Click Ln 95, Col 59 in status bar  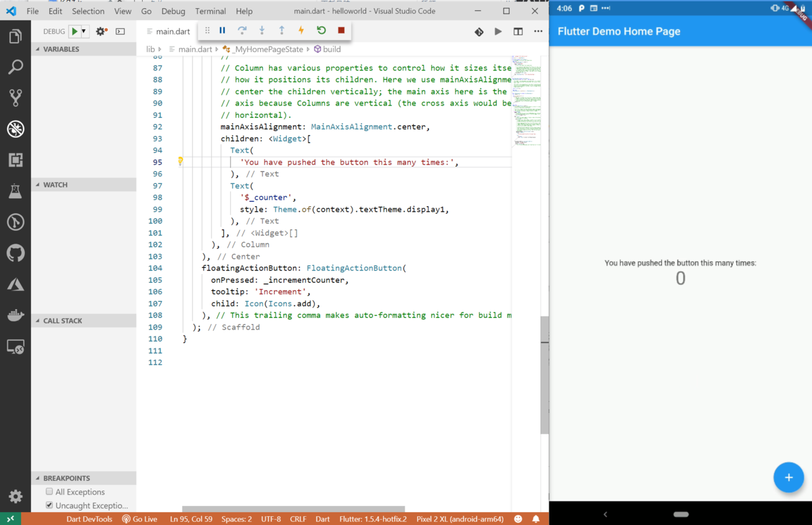[x=191, y=519]
